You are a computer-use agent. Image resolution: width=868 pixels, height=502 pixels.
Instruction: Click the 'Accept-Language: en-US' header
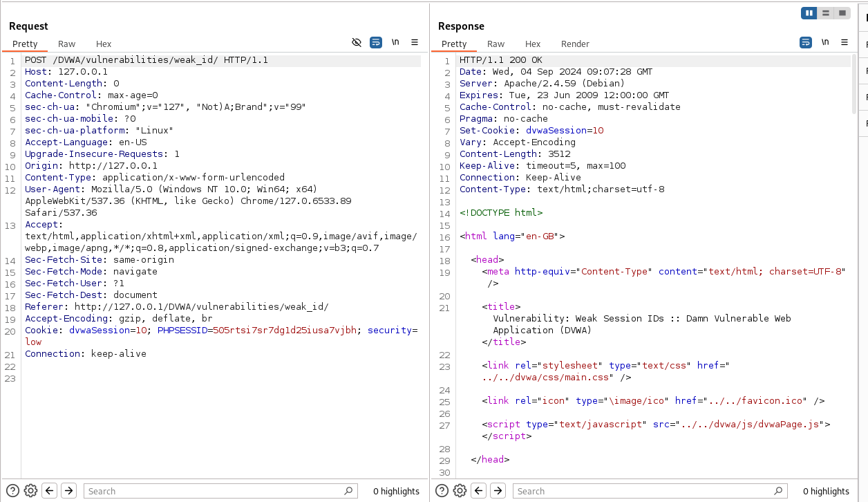tap(86, 142)
